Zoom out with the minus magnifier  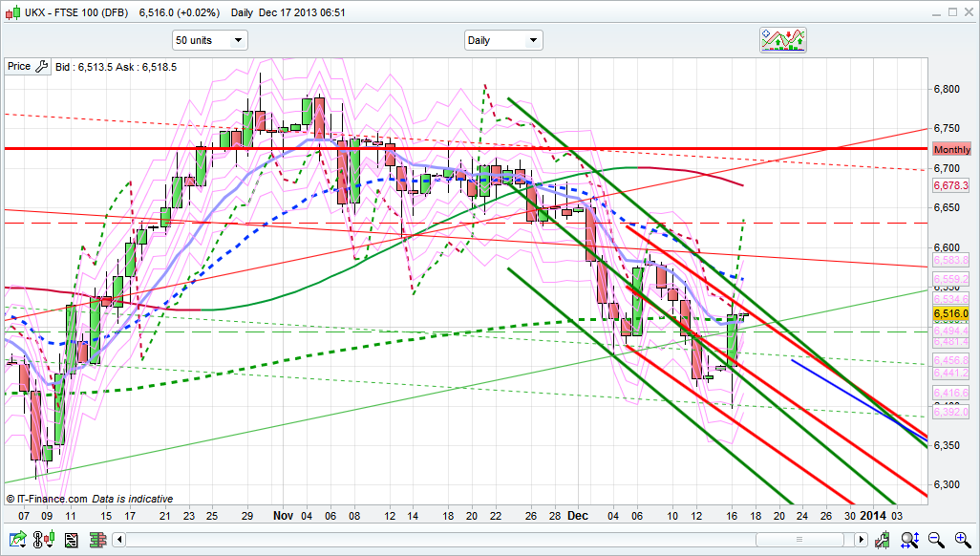pyautogui.click(x=935, y=541)
